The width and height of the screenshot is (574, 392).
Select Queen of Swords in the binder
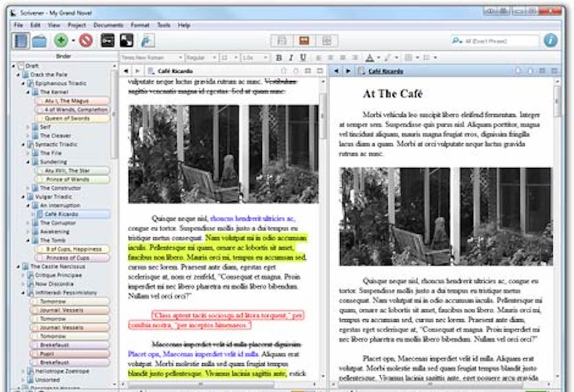pyautogui.click(x=71, y=118)
